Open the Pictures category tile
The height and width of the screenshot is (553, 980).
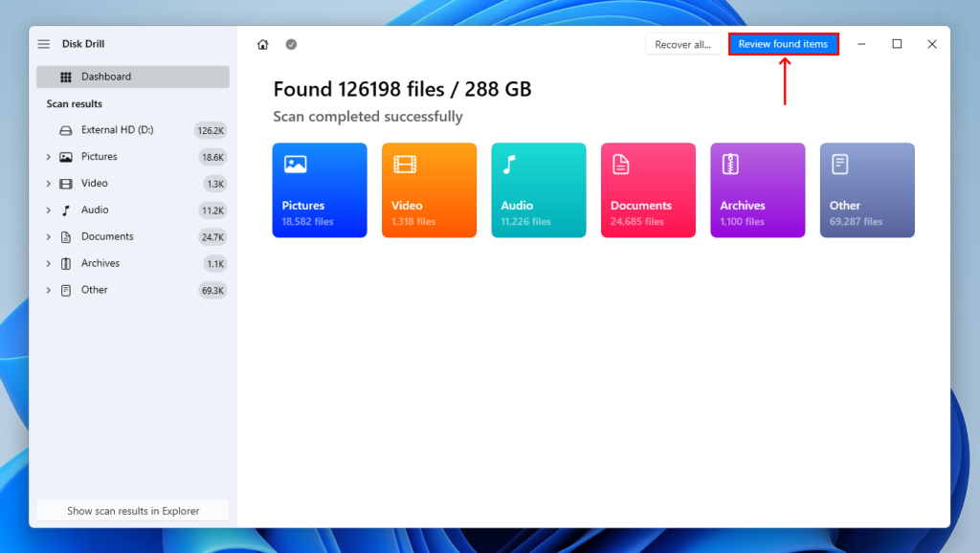pyautogui.click(x=319, y=189)
